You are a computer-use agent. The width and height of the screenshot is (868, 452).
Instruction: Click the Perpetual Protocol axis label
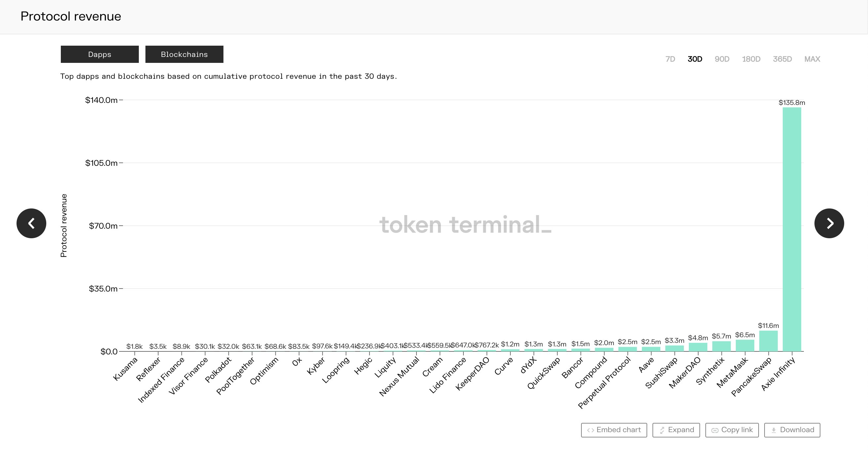[x=604, y=383]
